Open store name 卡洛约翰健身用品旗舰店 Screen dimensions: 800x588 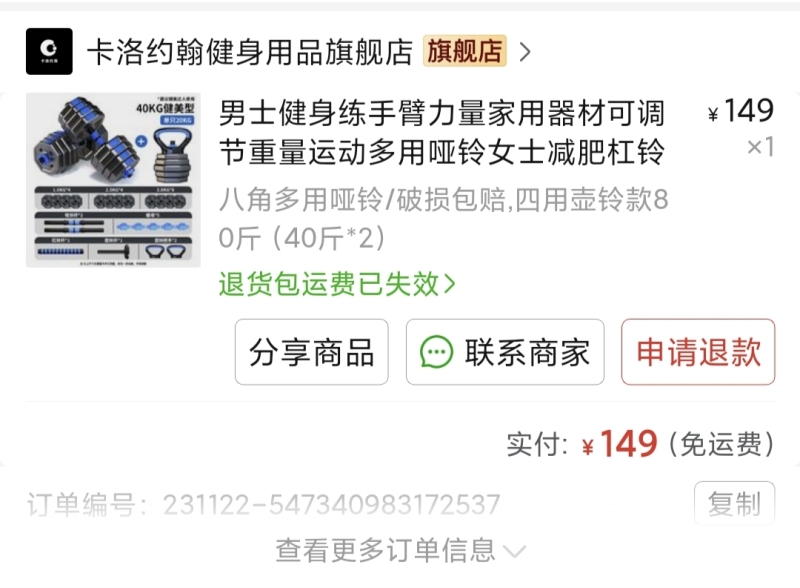coord(249,52)
